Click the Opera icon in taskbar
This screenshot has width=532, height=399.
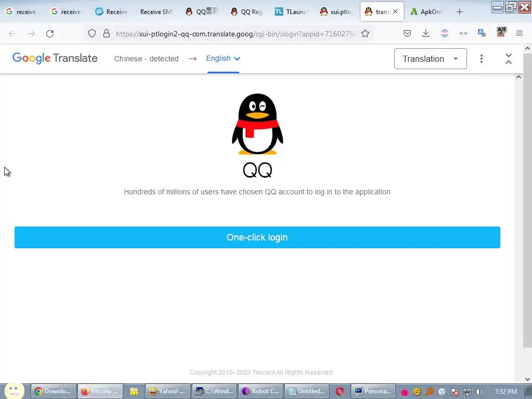coord(340,391)
